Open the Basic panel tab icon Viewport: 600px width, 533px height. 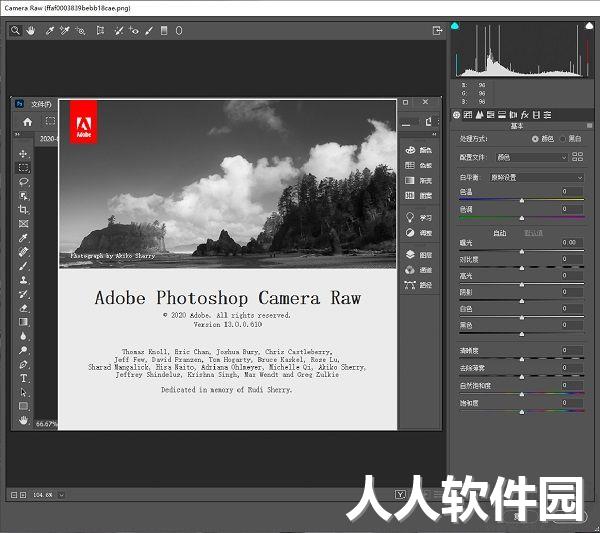(457, 115)
